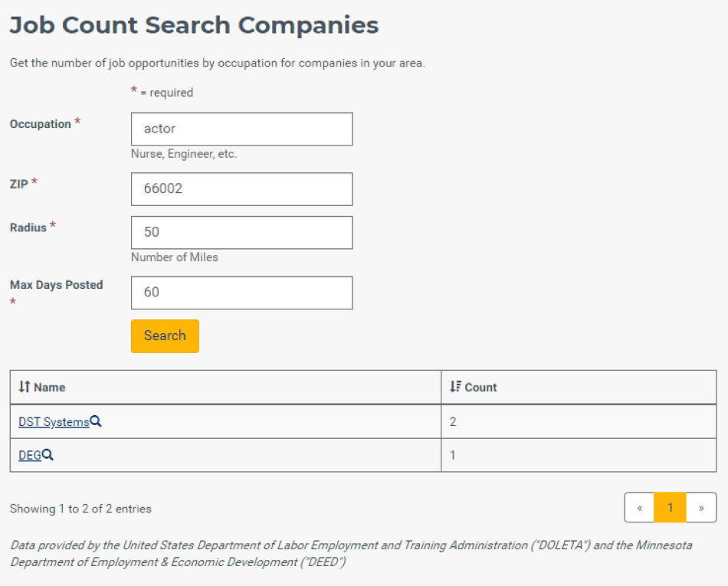Click the Occupation field label
Image resolution: width=728 pixels, height=586 pixels.
(x=41, y=124)
